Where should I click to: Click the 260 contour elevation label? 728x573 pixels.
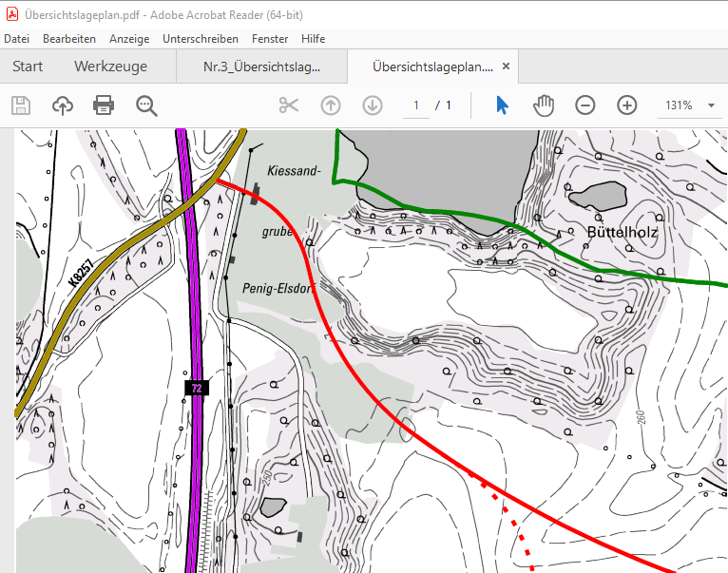[641, 418]
